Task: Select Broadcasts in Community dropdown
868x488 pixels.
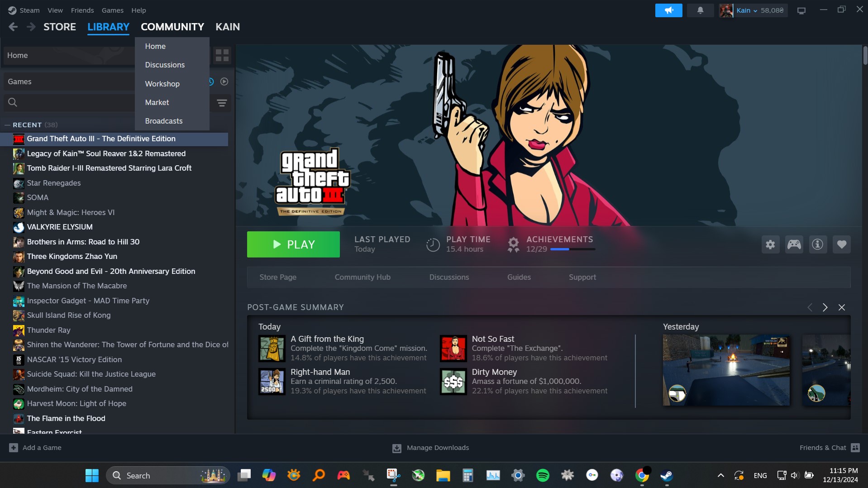Action: [x=172, y=121]
